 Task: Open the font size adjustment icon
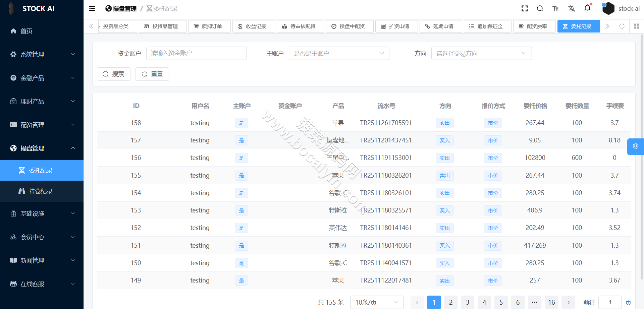(555, 9)
